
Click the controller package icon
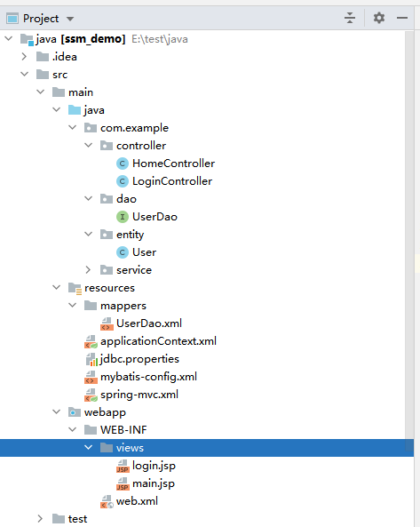coord(106,146)
